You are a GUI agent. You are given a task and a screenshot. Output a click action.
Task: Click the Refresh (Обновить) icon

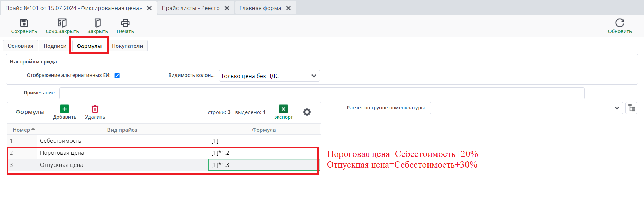620,23
